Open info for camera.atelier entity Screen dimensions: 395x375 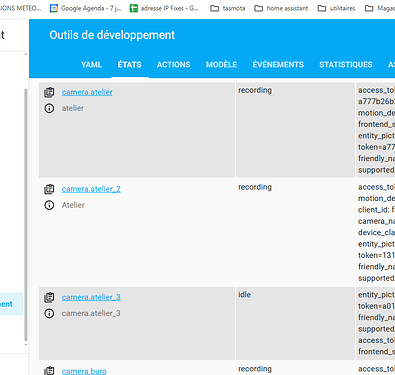pyautogui.click(x=49, y=108)
